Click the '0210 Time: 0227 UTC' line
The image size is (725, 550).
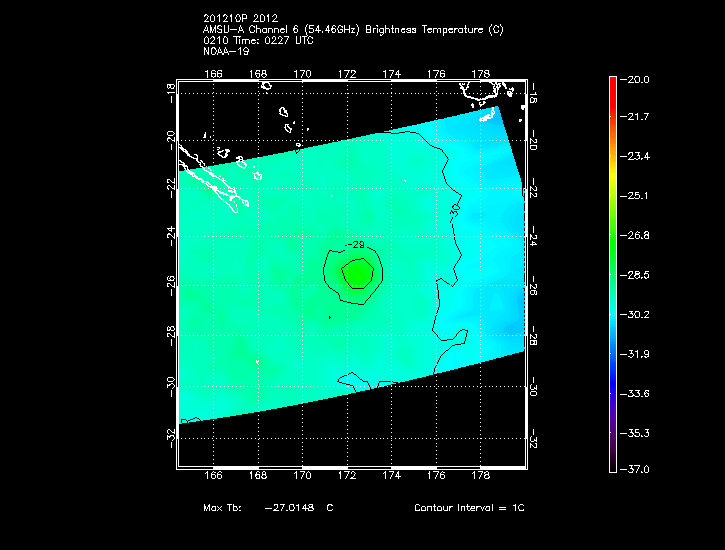coord(258,40)
